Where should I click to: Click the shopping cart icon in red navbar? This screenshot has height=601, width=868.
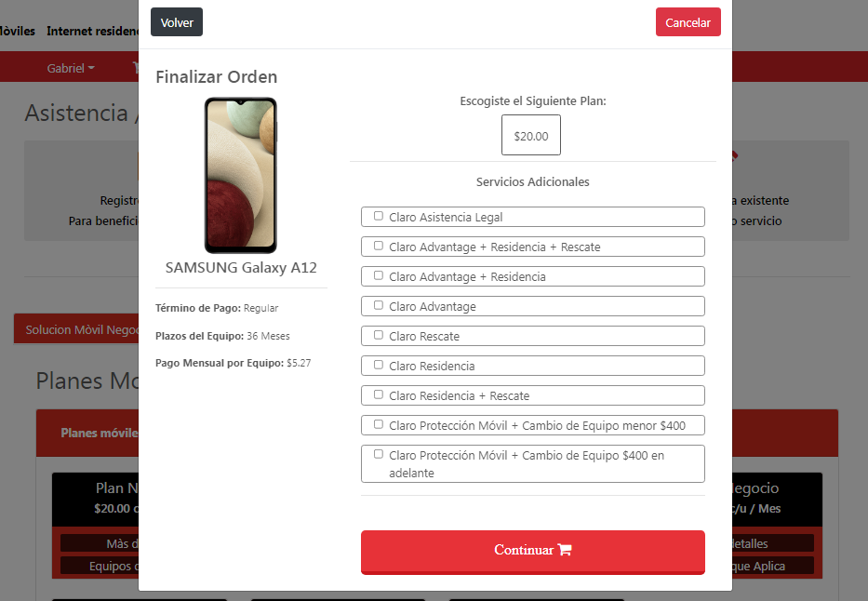tap(136, 68)
